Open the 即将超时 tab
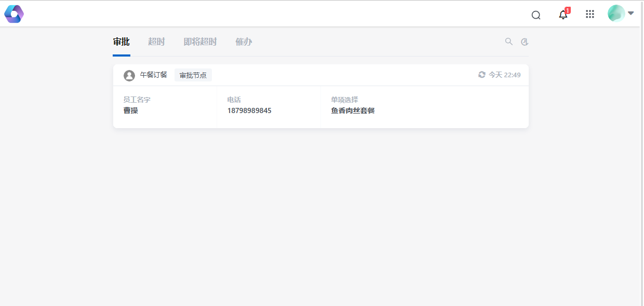This screenshot has height=306, width=644. pos(200,42)
